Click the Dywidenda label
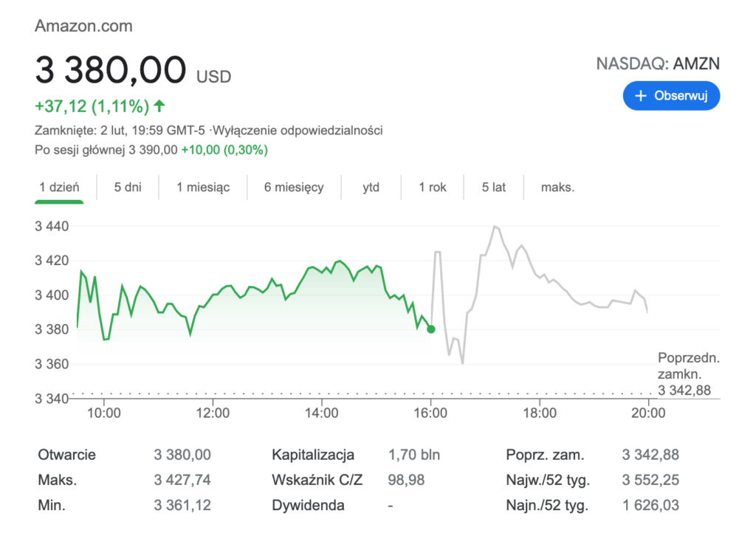Image resolution: width=756 pixels, height=547 pixels. click(x=308, y=505)
